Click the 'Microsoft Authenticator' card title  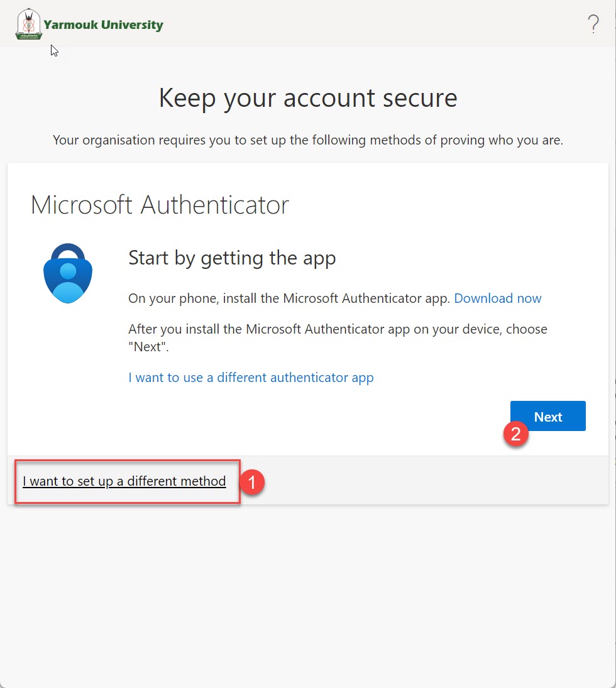point(160,205)
